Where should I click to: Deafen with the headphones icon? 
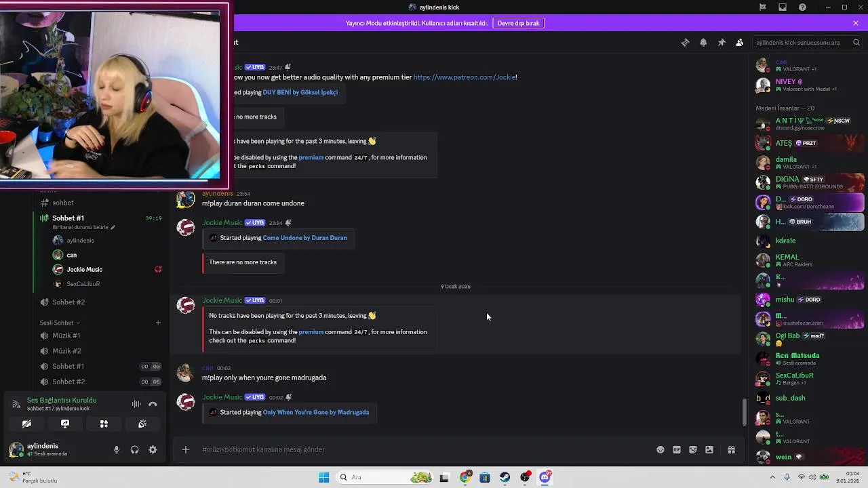134,449
